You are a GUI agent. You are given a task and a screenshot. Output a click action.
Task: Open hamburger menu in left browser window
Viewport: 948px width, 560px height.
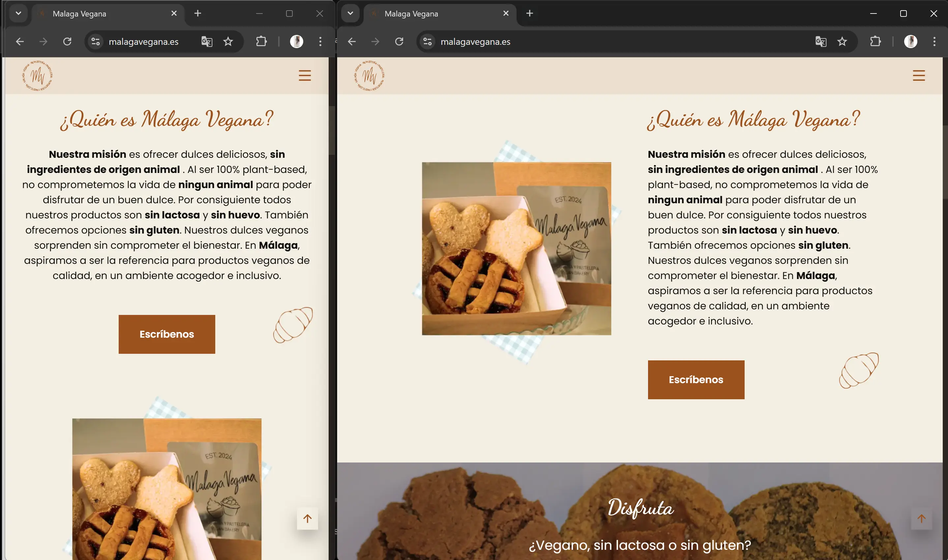click(305, 75)
